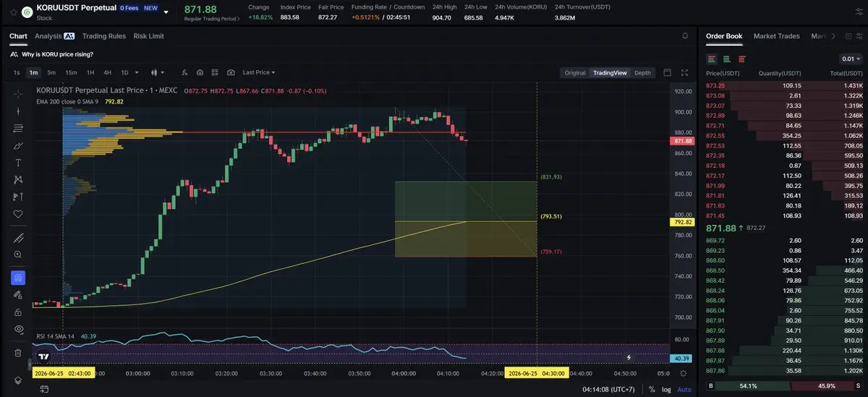Toggle lock all drawings padlock
The height and width of the screenshot is (397, 868).
pos(18,312)
